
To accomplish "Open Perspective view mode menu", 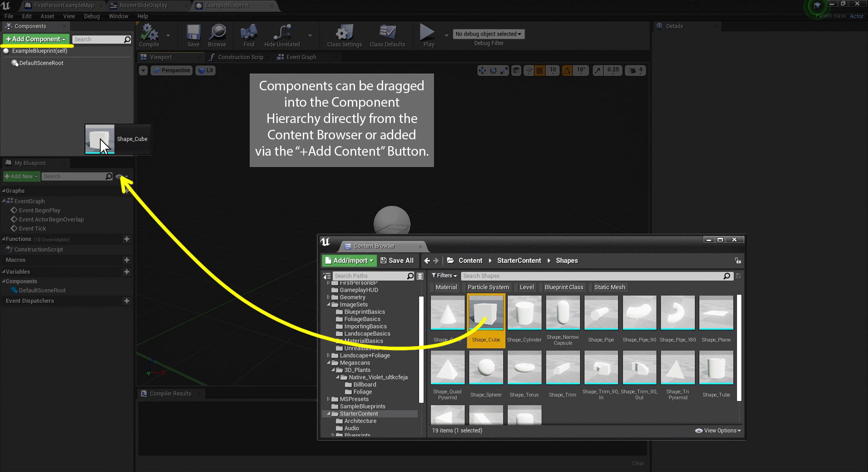I will tap(172, 70).
